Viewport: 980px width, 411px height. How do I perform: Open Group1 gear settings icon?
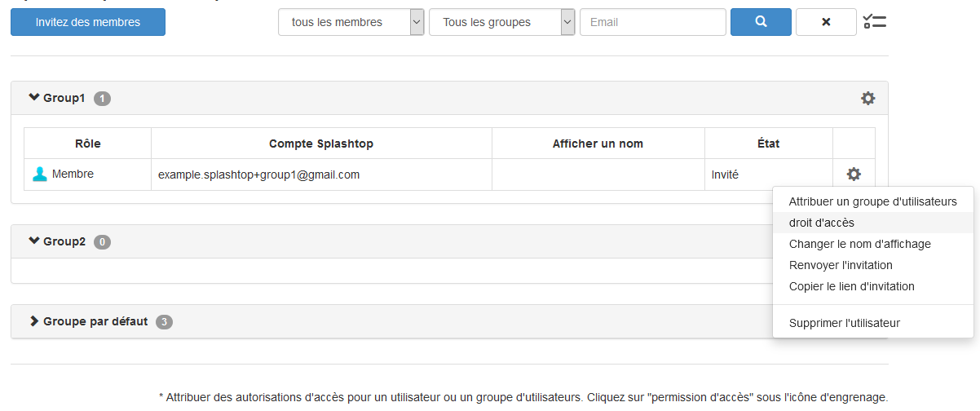point(868,98)
